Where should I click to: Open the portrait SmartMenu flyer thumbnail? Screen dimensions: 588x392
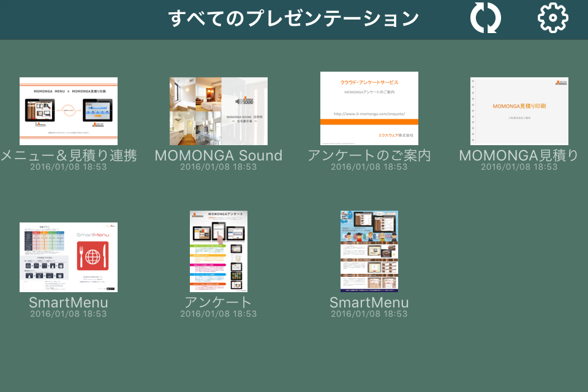369,251
